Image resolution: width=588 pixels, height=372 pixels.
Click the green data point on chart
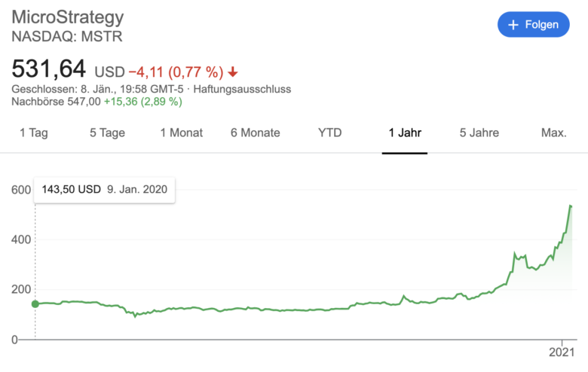(x=35, y=303)
